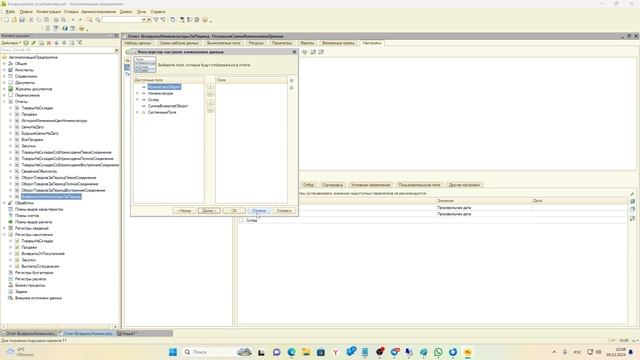This screenshot has height=360, width=640.
Task: Close the settings wizard dialog
Action: tap(294, 52)
